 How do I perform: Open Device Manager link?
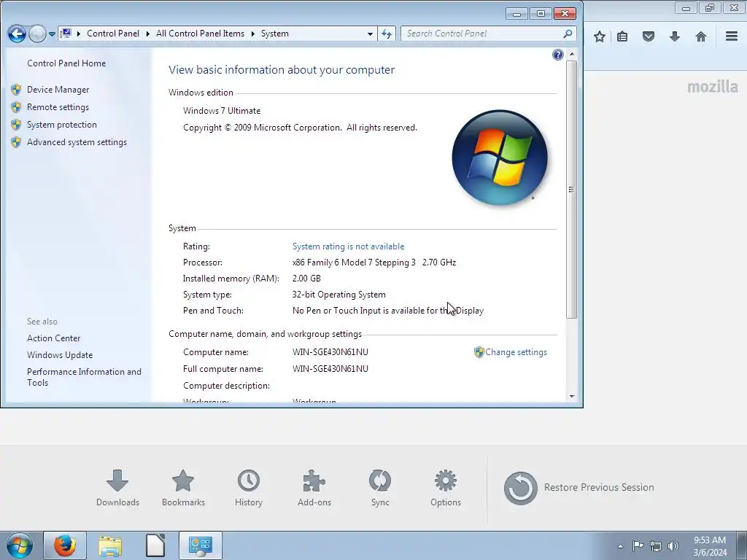coord(58,90)
